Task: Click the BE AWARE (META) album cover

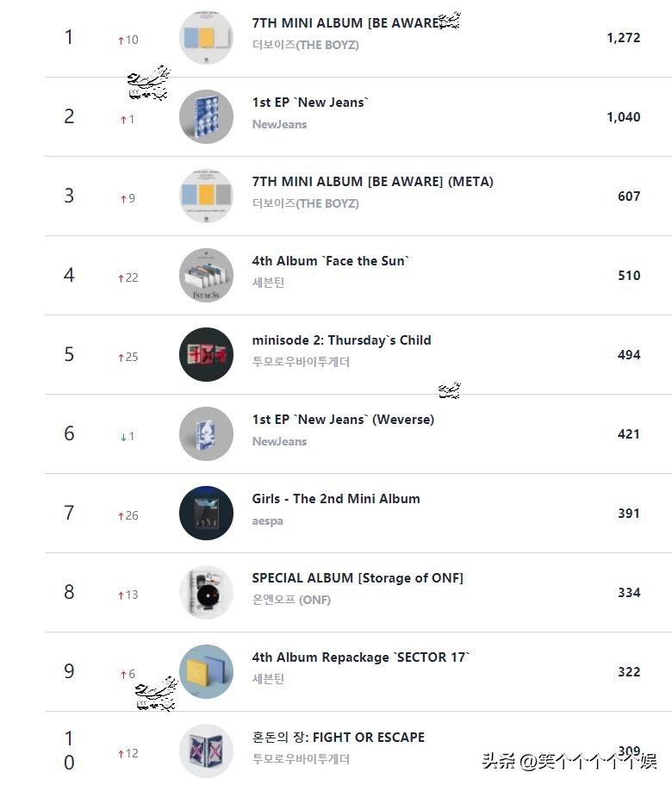Action: click(x=206, y=196)
